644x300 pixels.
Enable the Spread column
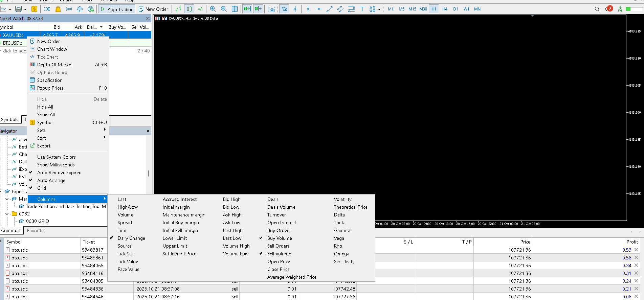[x=125, y=223]
